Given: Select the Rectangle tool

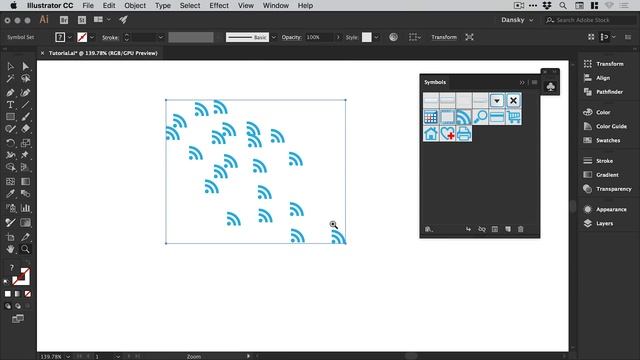Looking at the screenshot, I should point(10,117).
